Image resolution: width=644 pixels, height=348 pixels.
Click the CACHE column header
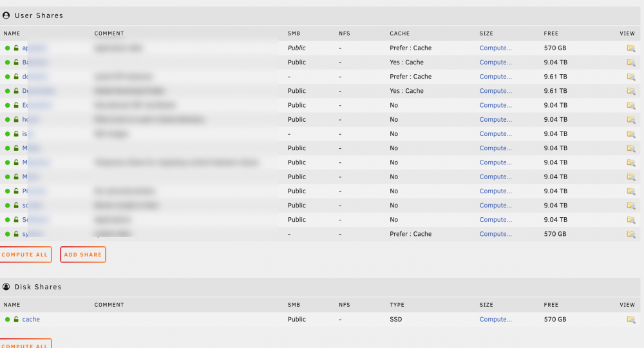click(x=400, y=34)
